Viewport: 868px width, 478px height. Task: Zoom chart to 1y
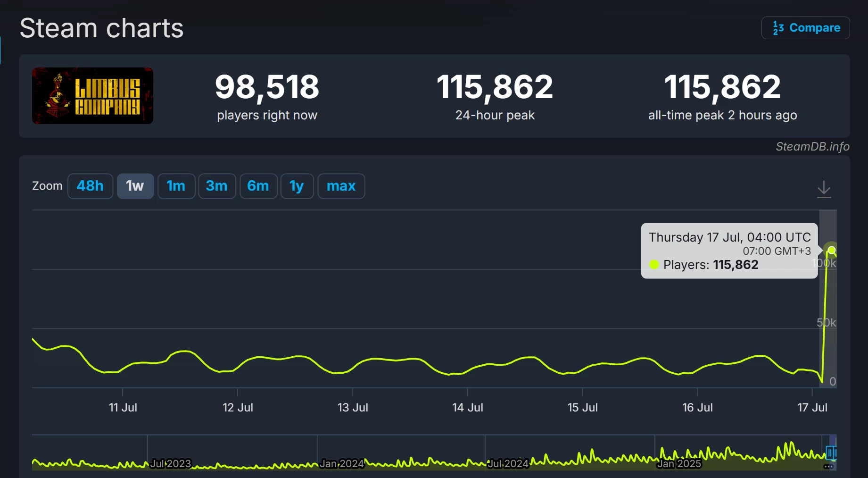click(x=297, y=186)
